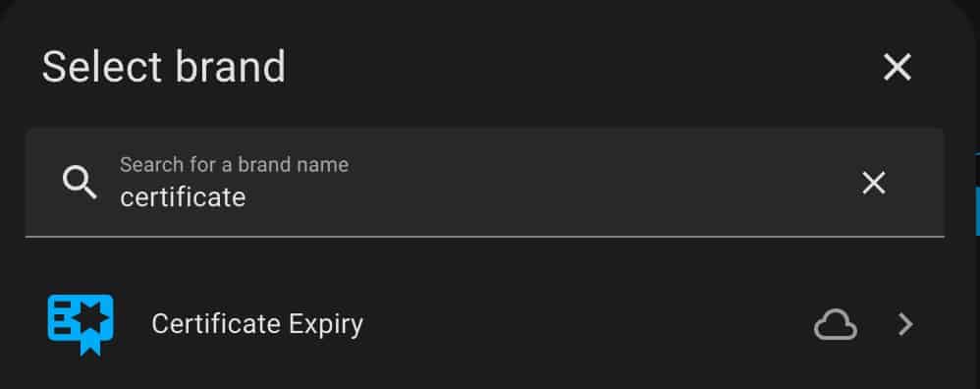The image size is (980, 389).
Task: Choose the only search result, Certificate Expiry
Action: click(x=484, y=324)
